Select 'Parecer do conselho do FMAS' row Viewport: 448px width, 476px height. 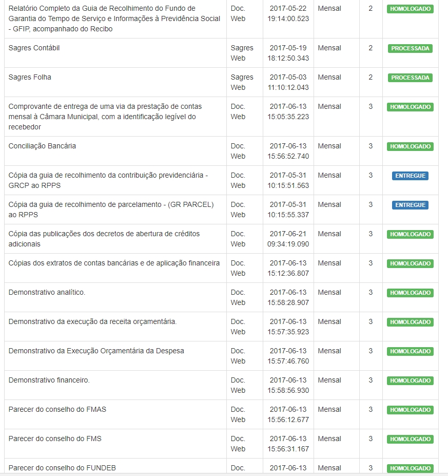(57, 409)
